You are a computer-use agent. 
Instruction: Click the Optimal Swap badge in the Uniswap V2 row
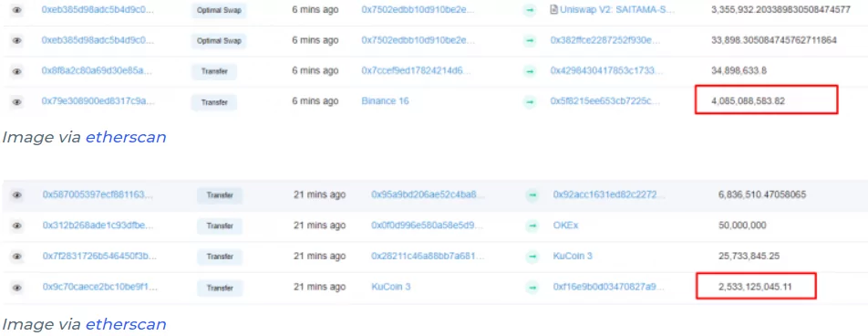click(x=219, y=10)
